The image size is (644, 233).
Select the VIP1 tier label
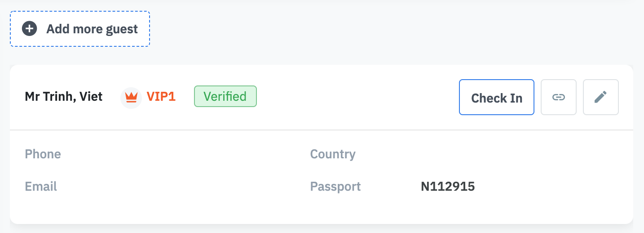161,97
